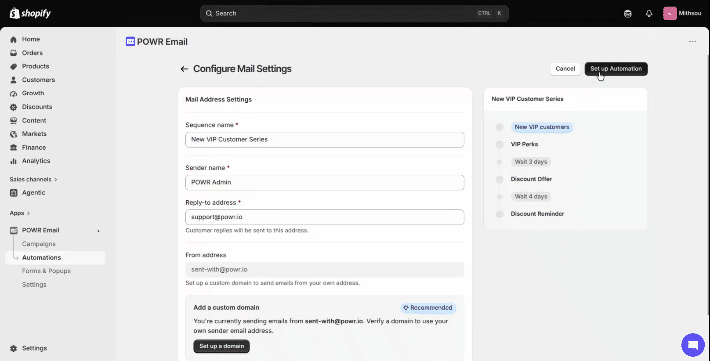Click the Shopify logo
This screenshot has height=361, width=710.
coord(30,13)
